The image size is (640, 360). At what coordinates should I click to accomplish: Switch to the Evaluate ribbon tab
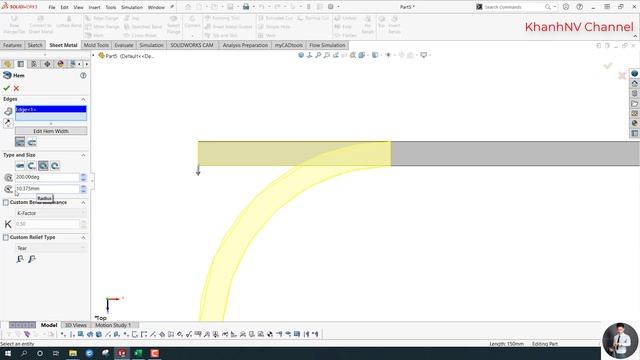pos(124,45)
